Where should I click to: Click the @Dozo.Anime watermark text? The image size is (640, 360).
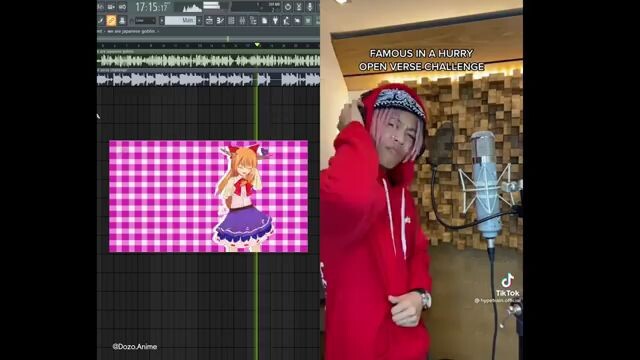(x=135, y=347)
